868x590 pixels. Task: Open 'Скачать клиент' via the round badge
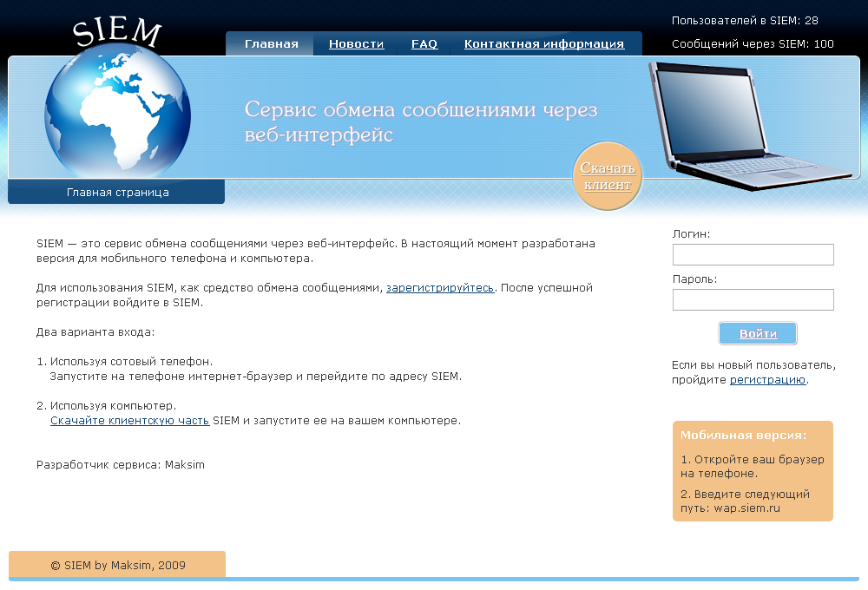[607, 175]
